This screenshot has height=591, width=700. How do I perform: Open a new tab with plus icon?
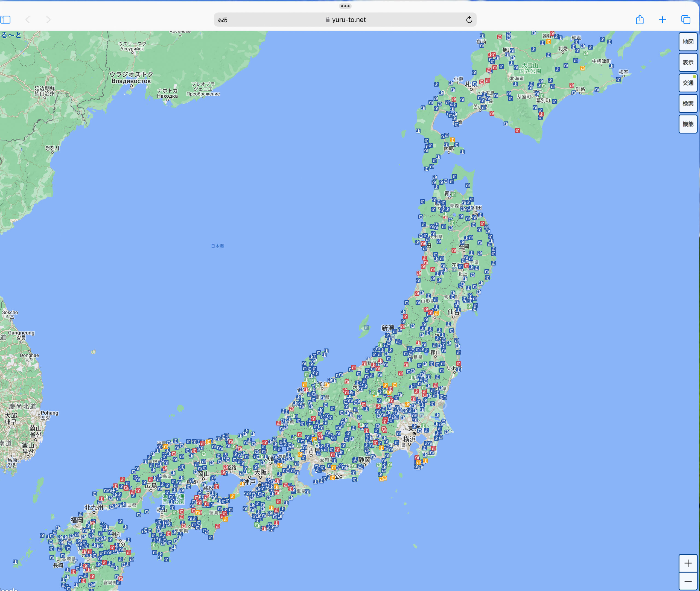tap(663, 20)
